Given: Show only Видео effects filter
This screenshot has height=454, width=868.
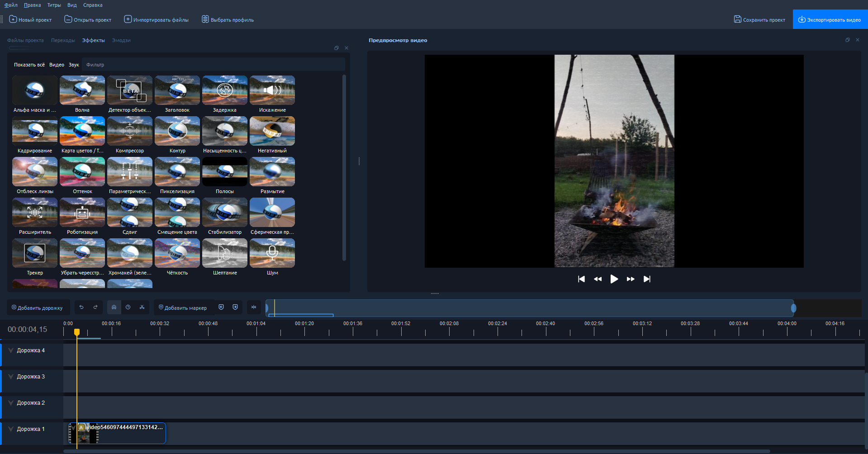Looking at the screenshot, I should pos(57,65).
